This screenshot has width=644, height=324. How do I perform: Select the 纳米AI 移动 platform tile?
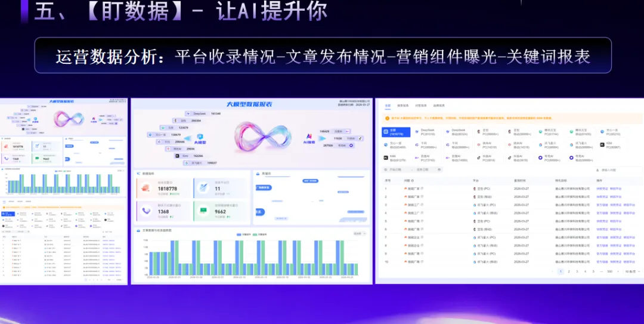pyautogui.click(x=518, y=145)
